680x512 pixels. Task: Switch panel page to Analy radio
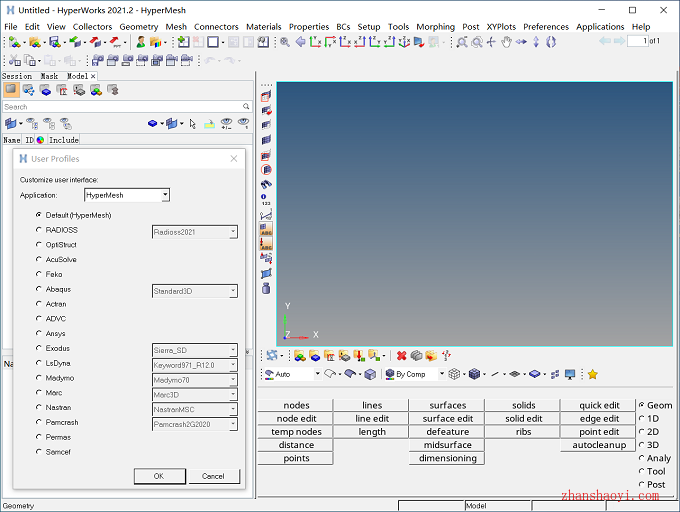click(x=641, y=458)
